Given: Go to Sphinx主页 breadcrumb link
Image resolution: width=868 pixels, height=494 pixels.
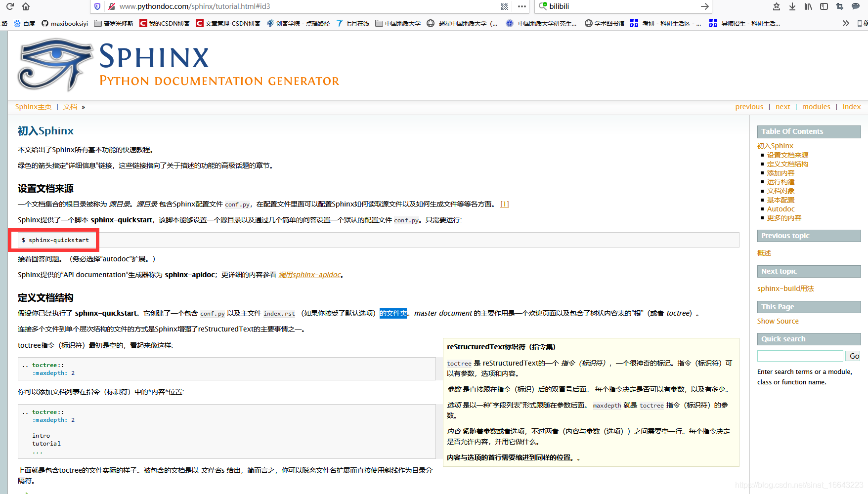Looking at the screenshot, I should pyautogui.click(x=33, y=107).
